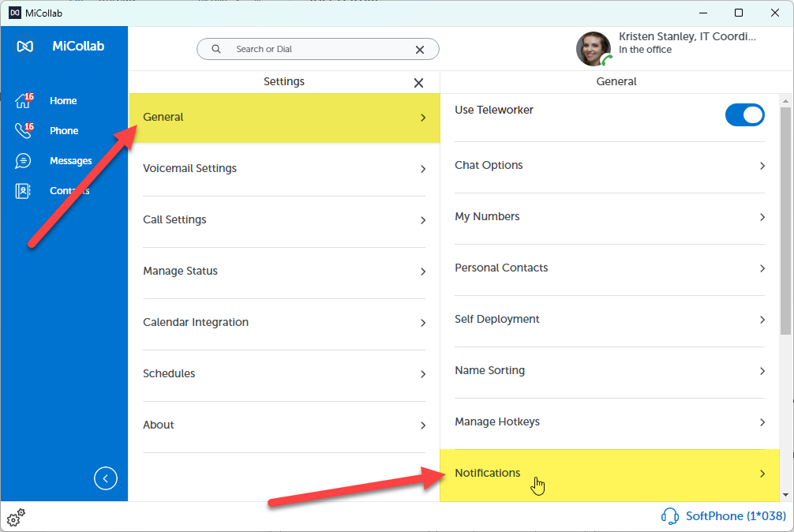Click Phone label in sidebar
794x532 pixels.
(64, 130)
